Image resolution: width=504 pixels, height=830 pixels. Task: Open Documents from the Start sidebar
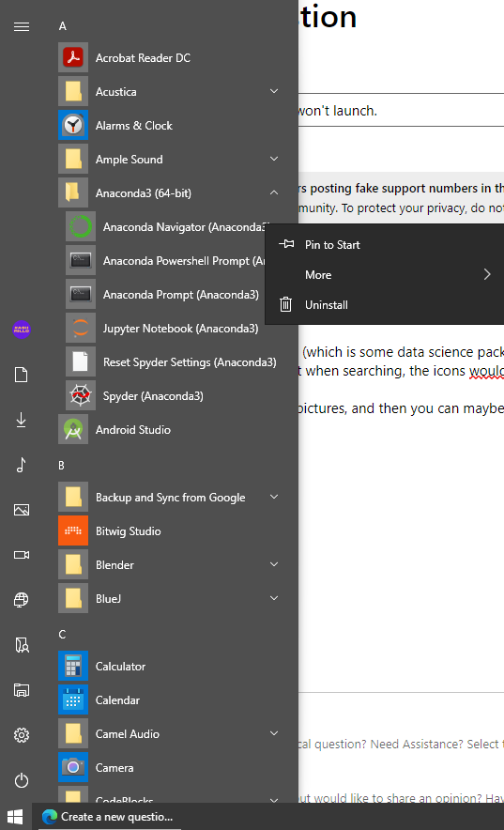(22, 375)
